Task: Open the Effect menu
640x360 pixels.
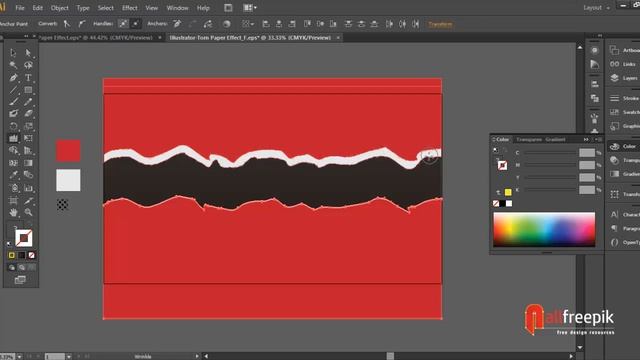Action: (x=130, y=8)
